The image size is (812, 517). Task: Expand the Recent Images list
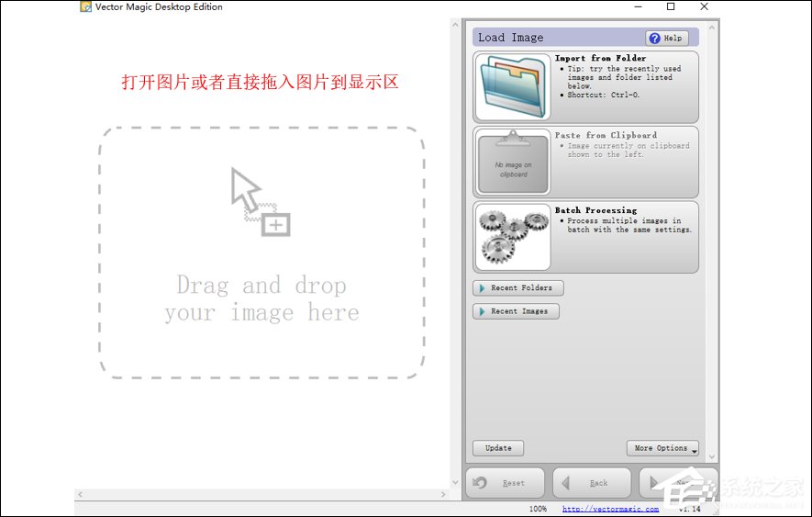(516, 311)
